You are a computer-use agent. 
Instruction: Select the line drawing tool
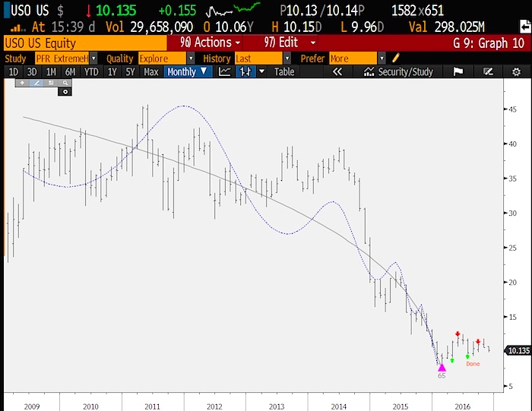pos(36,83)
